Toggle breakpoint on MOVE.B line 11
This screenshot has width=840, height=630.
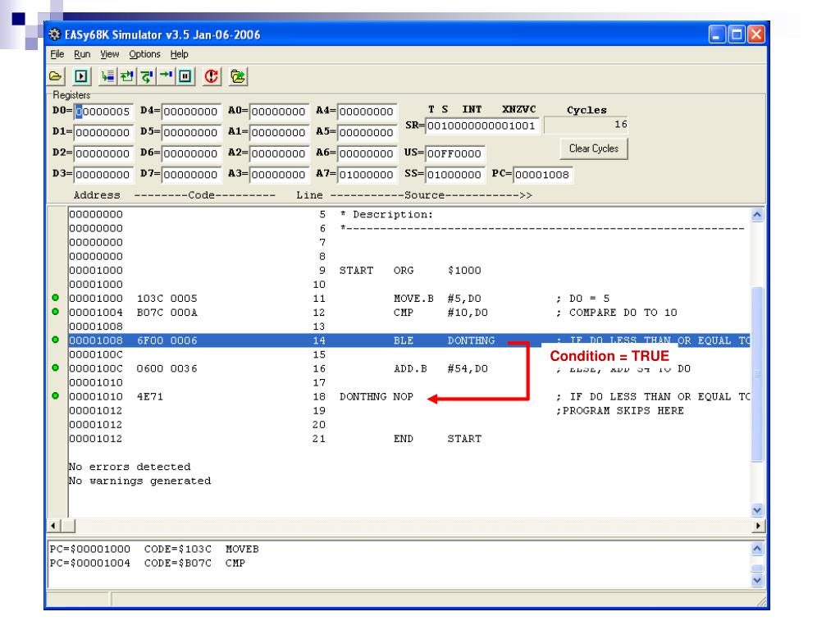point(55,298)
